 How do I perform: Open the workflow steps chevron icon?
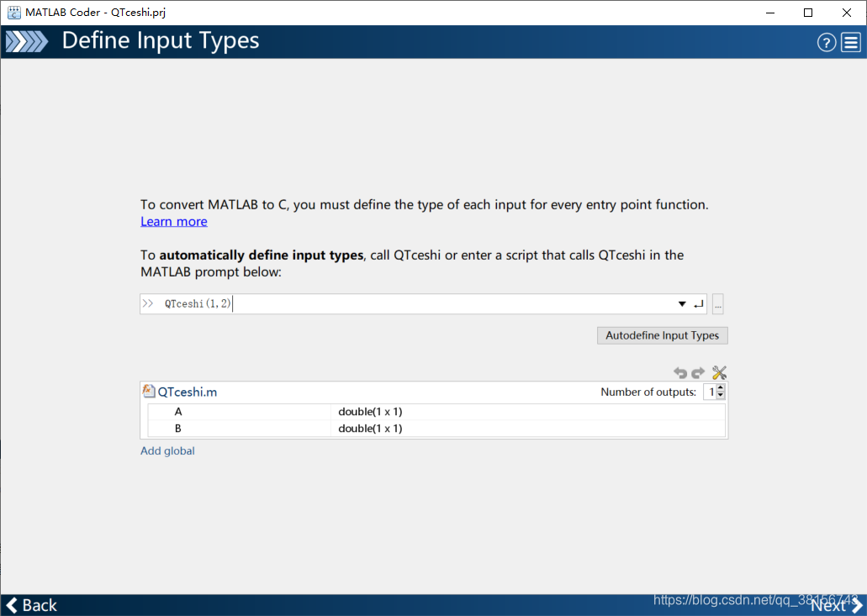click(27, 41)
